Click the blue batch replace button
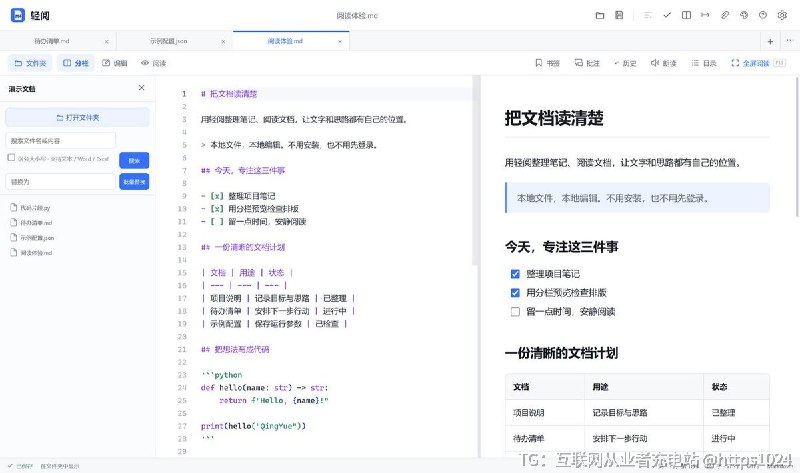This screenshot has height=473, width=800. point(134,182)
